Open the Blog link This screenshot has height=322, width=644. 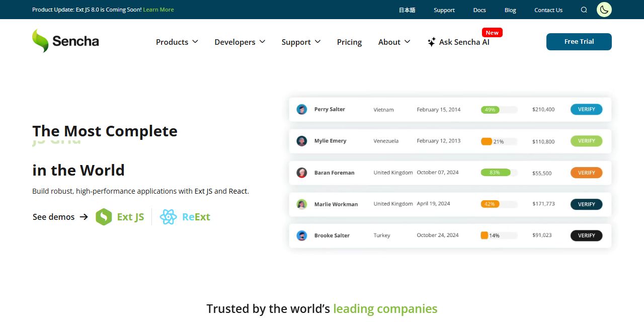point(510,10)
